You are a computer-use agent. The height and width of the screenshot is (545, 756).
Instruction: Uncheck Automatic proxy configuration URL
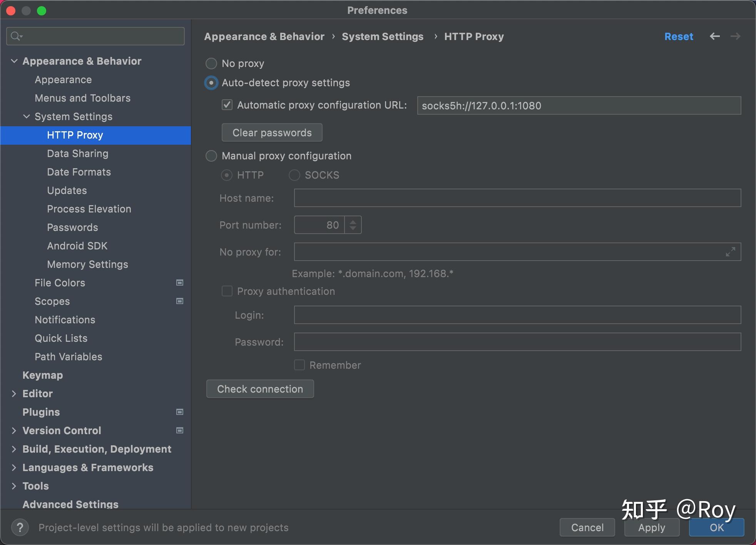point(227,105)
